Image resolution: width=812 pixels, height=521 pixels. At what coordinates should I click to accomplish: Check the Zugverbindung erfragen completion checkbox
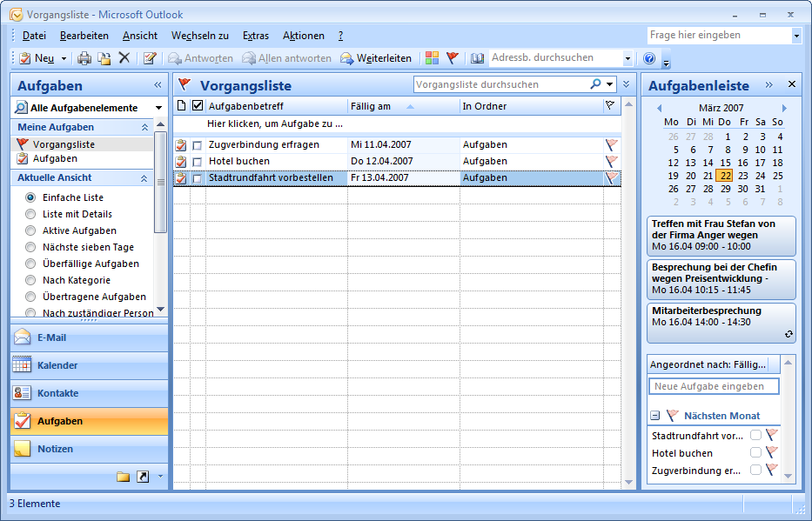(x=197, y=145)
